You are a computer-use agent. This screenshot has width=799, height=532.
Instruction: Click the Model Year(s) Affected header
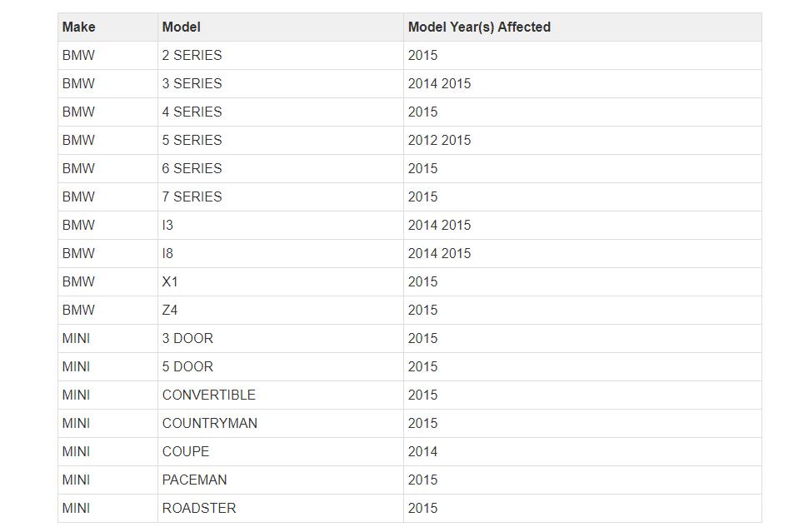pos(479,27)
